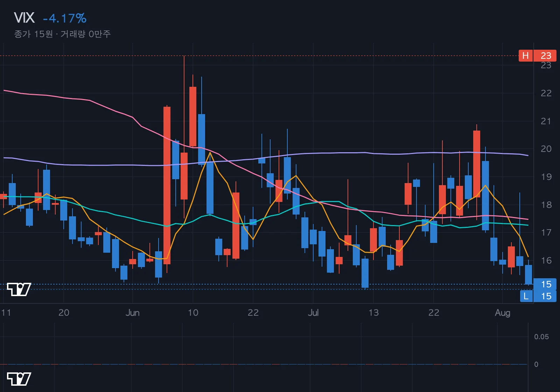Viewport: 560px width, 392px height.
Task: Select the '종가 15원 · 거래량 0만주' subtitle
Action: [62, 34]
